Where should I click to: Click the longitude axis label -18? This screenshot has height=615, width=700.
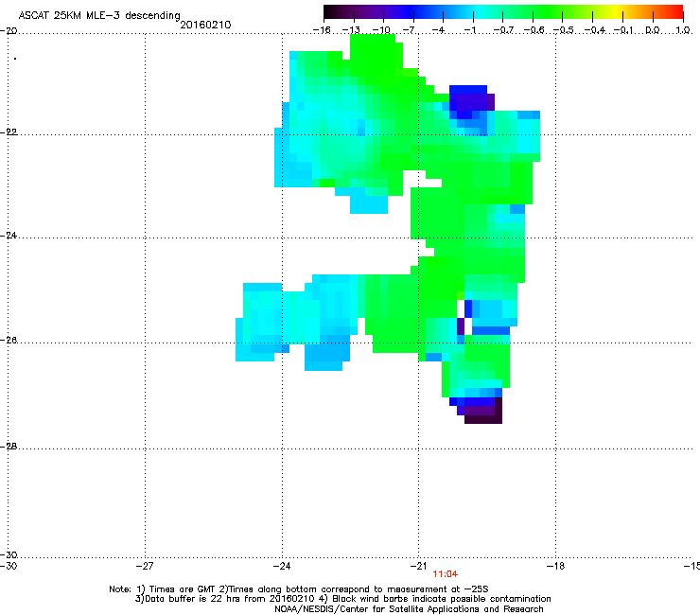coord(555,566)
